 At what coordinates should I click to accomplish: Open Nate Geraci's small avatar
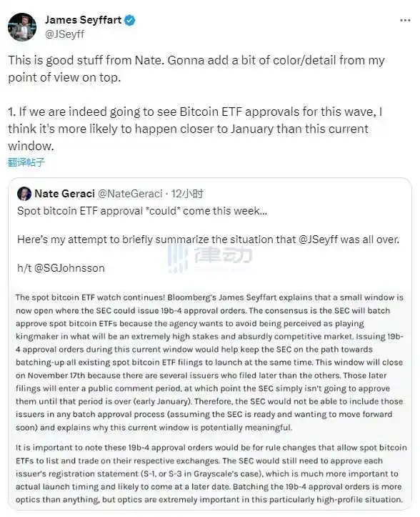(x=24, y=194)
